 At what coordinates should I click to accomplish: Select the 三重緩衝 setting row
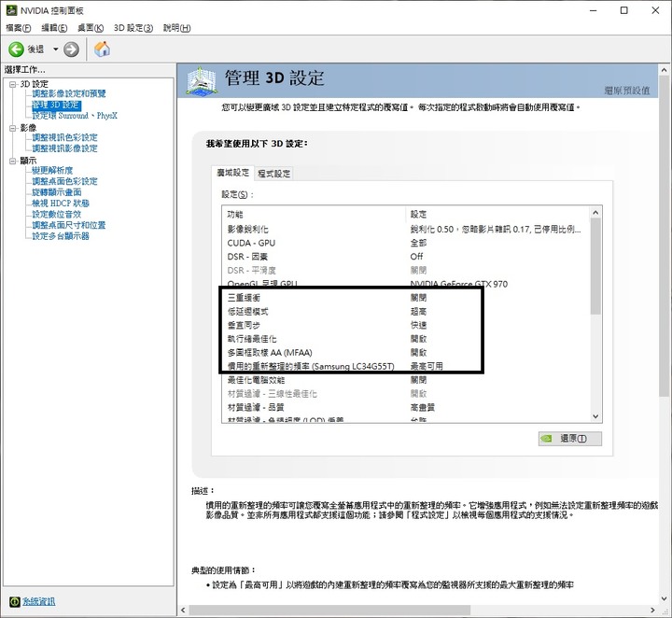[x=406, y=298]
